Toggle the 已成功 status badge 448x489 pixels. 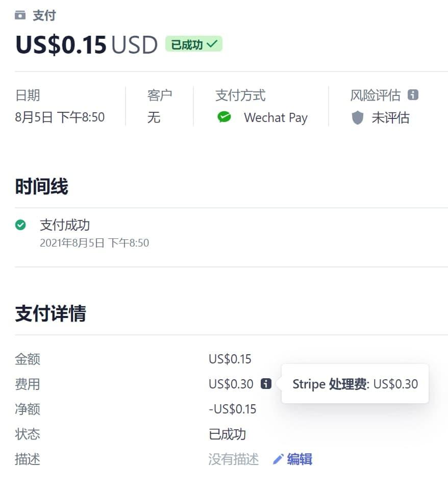tap(193, 44)
